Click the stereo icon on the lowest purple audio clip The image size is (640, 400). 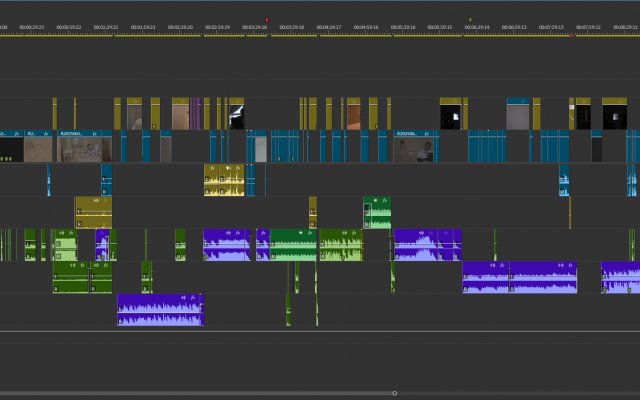tap(184, 298)
